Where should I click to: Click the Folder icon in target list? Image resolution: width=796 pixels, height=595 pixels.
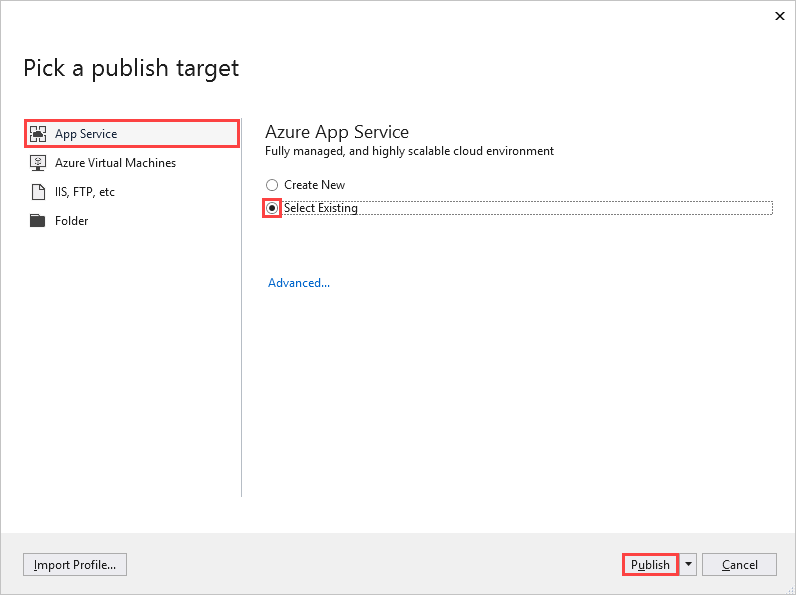(x=38, y=221)
